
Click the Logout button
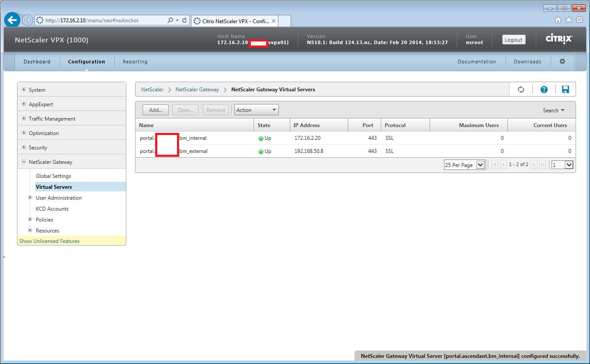coord(514,39)
